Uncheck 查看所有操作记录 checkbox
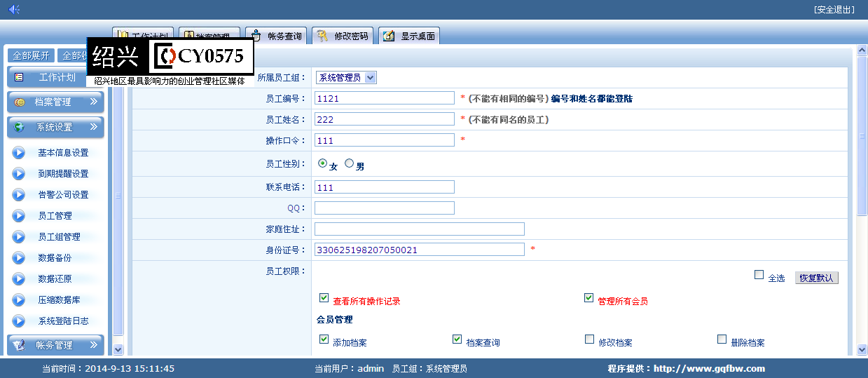 pyautogui.click(x=324, y=297)
